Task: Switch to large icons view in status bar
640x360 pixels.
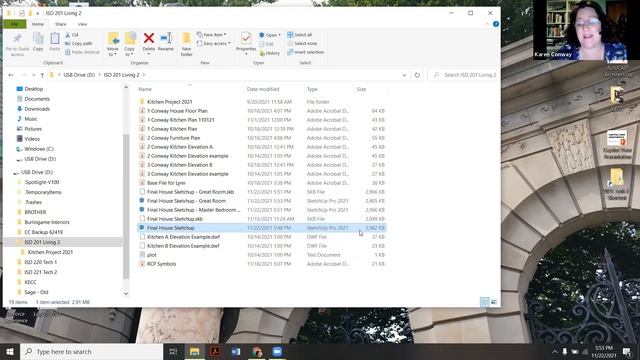Action: 494,302
